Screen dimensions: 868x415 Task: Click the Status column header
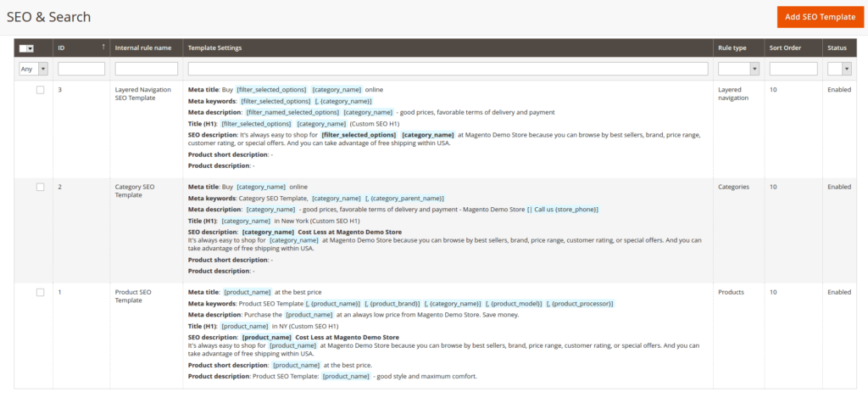[837, 48]
